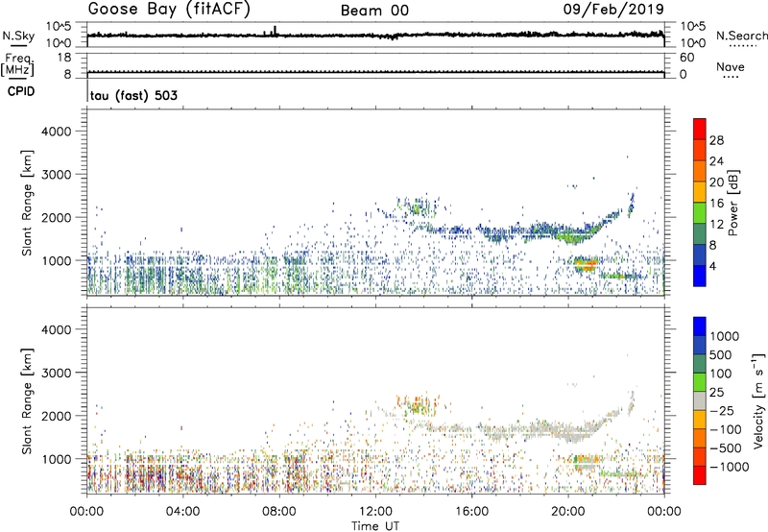Click the "28" power colorbar tick label

716,140
